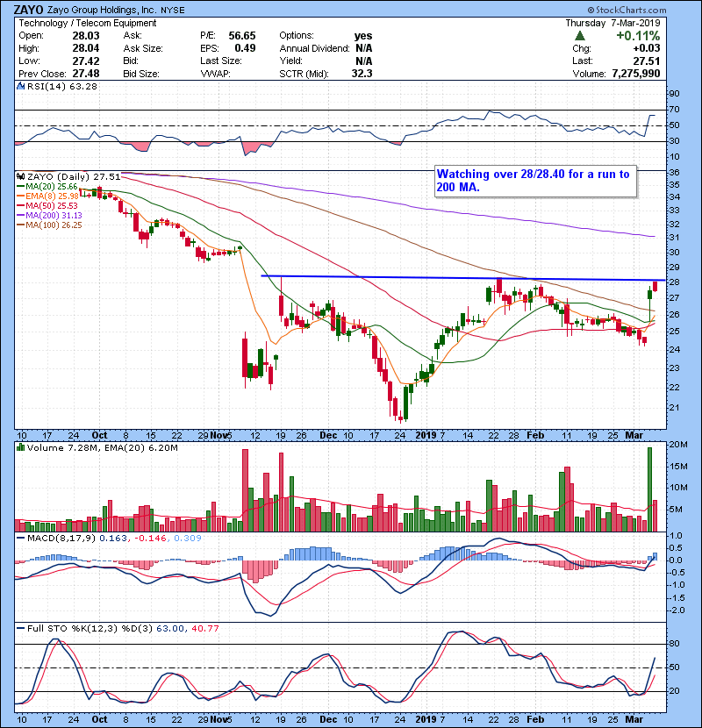Click the 90 label on the RSI axis

pos(674,93)
